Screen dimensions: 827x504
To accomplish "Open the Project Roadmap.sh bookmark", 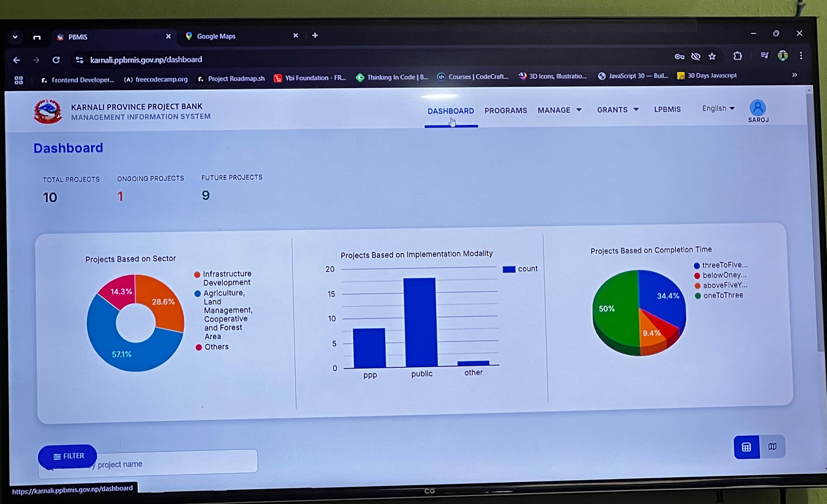I will tap(231, 78).
